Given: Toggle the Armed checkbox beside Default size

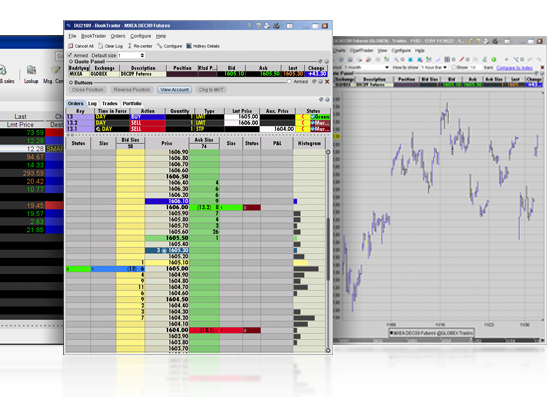Looking at the screenshot, I should click(x=70, y=55).
